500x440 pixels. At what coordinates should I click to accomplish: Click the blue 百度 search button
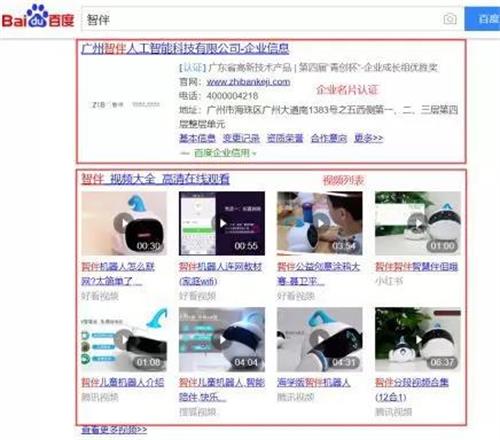(x=482, y=19)
